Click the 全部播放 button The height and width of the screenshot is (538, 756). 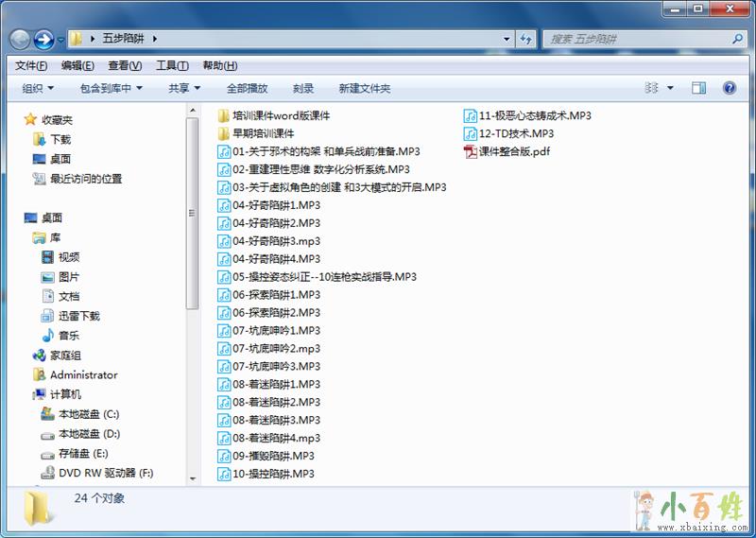point(247,88)
